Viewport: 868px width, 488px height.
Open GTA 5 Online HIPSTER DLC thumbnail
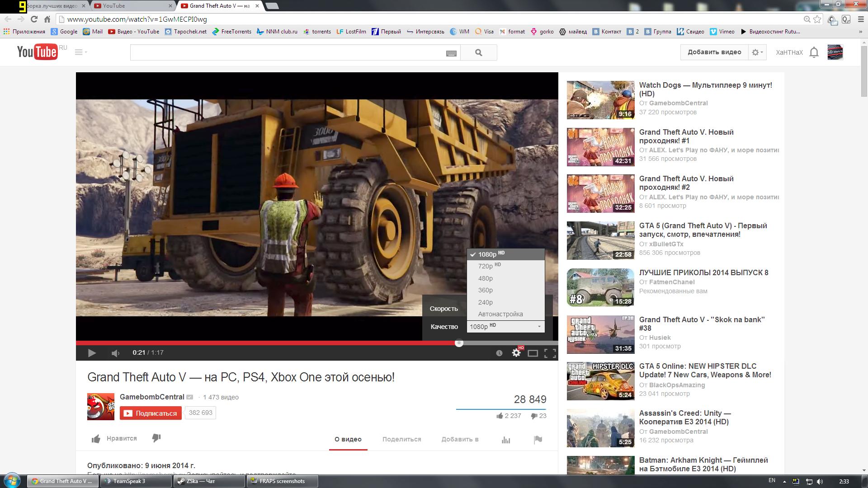click(x=600, y=381)
